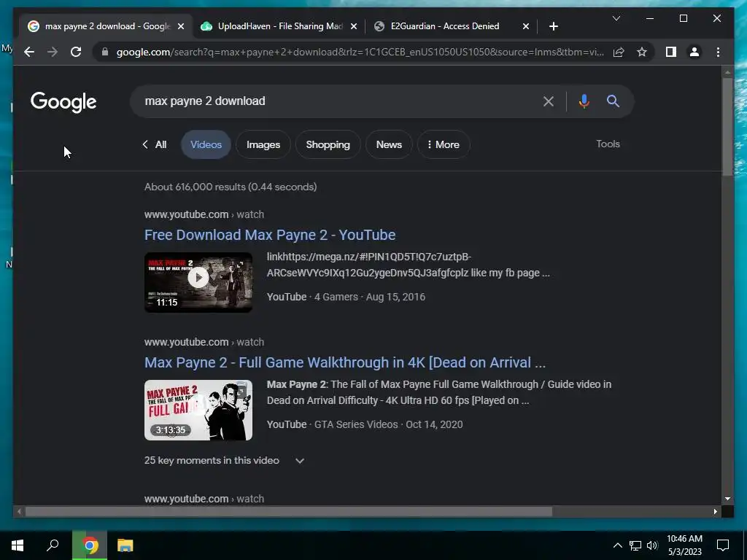This screenshot has height=560, width=747.
Task: Go back to the previous page
Action: coord(29,52)
